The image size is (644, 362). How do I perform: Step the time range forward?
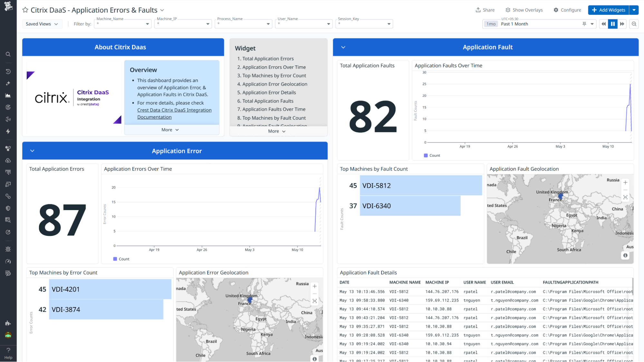pyautogui.click(x=622, y=24)
